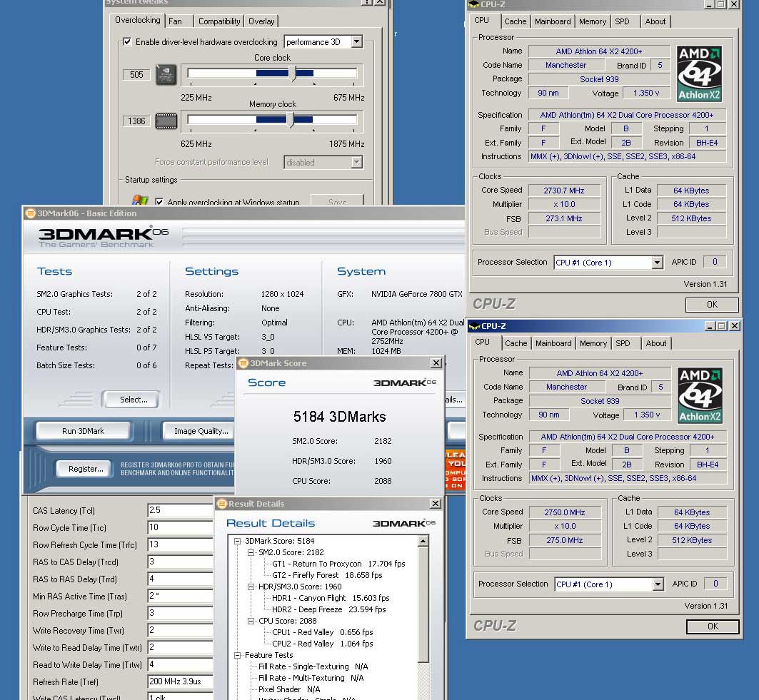Open Processor Selection dropdown in upper CPU-Z

(657, 262)
